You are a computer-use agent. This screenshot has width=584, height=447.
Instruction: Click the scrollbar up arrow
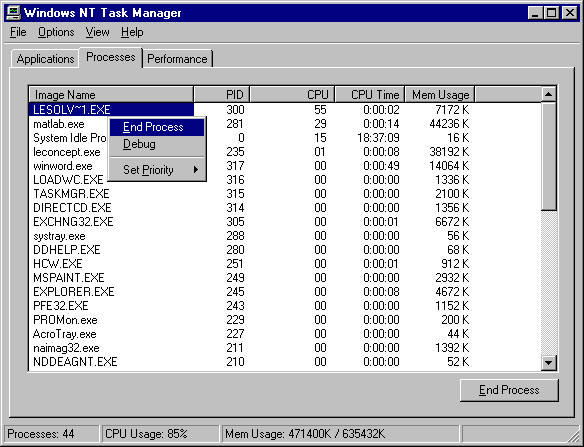point(548,94)
